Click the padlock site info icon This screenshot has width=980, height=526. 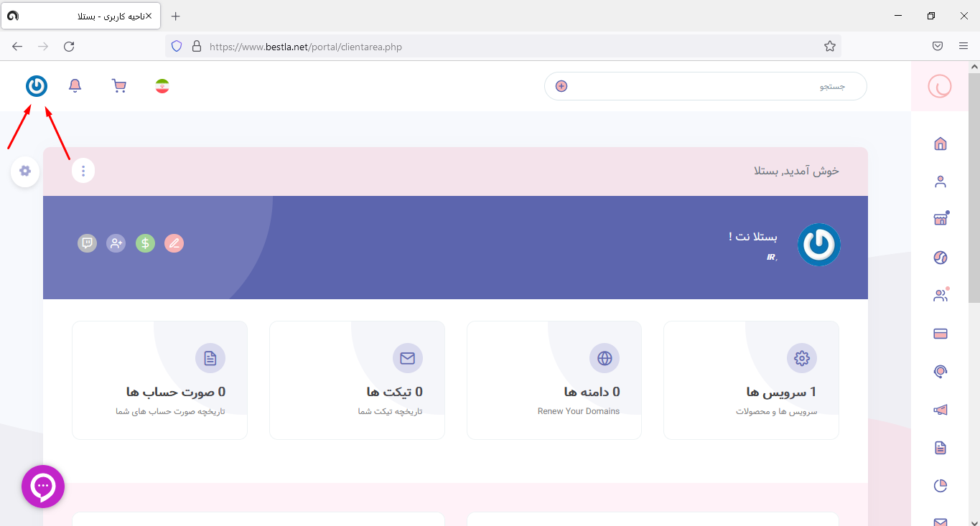click(x=197, y=47)
